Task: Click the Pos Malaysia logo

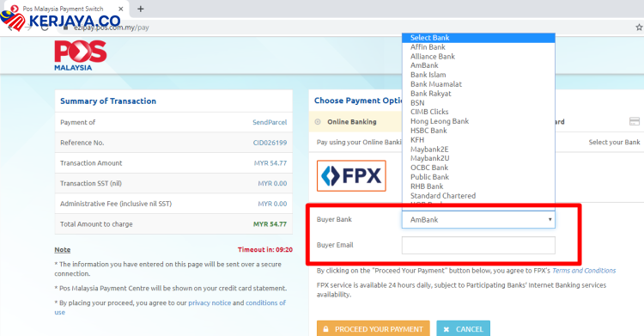Action: coord(81,56)
